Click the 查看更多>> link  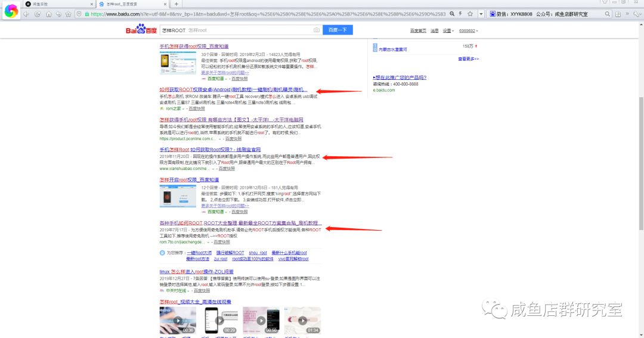468,59
